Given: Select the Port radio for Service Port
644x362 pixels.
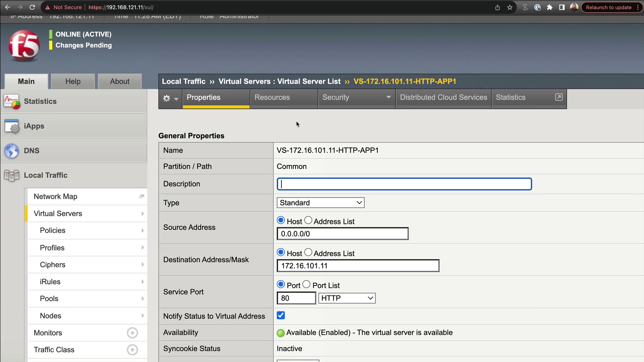Looking at the screenshot, I should (x=281, y=285).
